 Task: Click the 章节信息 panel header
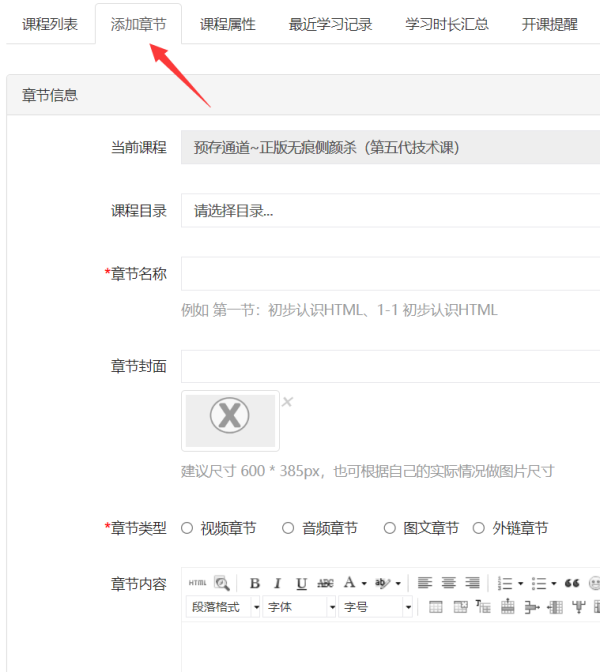point(303,95)
